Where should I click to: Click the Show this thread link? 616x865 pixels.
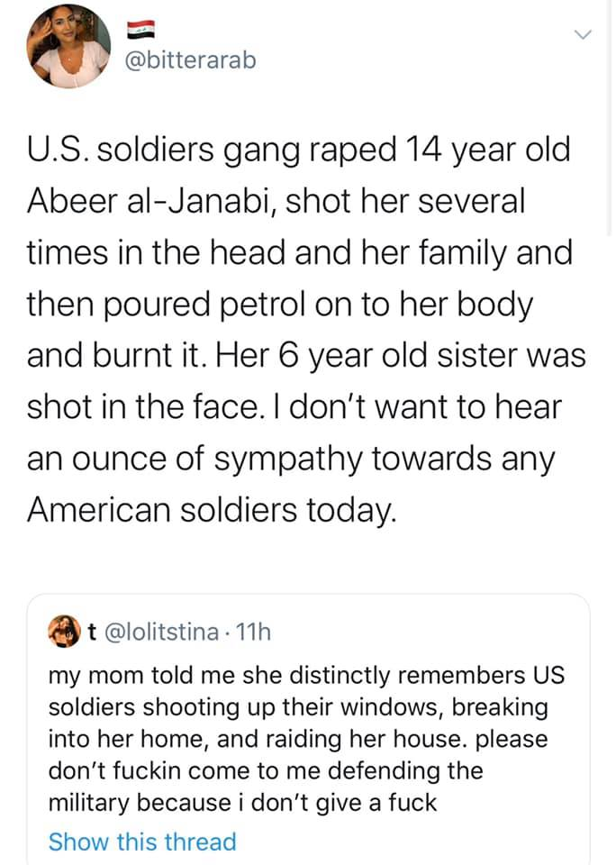pos(142,842)
